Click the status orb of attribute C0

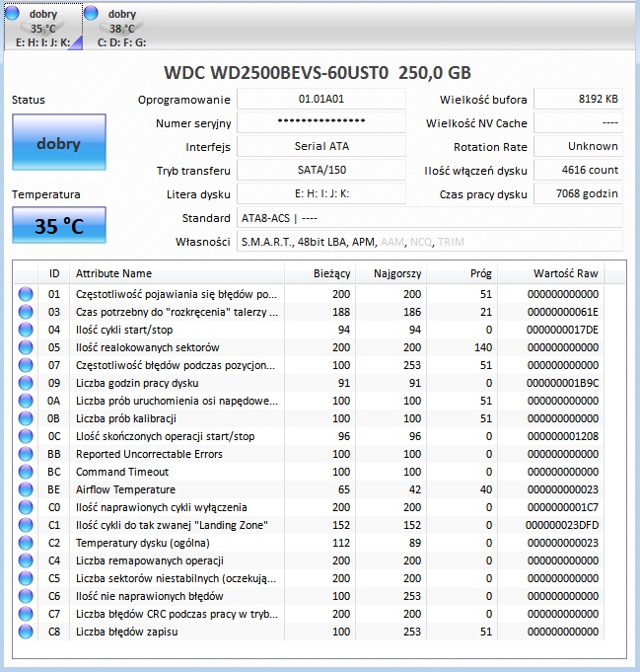pos(26,507)
